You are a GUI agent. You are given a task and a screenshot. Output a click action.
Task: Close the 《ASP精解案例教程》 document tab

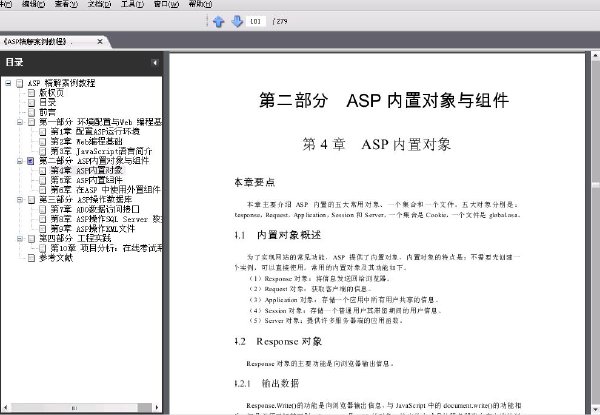(x=100, y=41)
